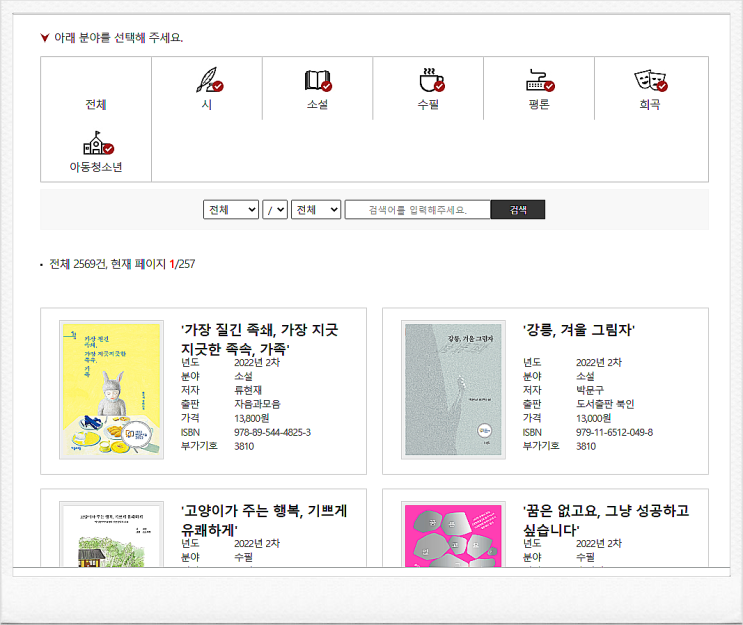Open the second 전체 search-field dropdown

(316, 209)
